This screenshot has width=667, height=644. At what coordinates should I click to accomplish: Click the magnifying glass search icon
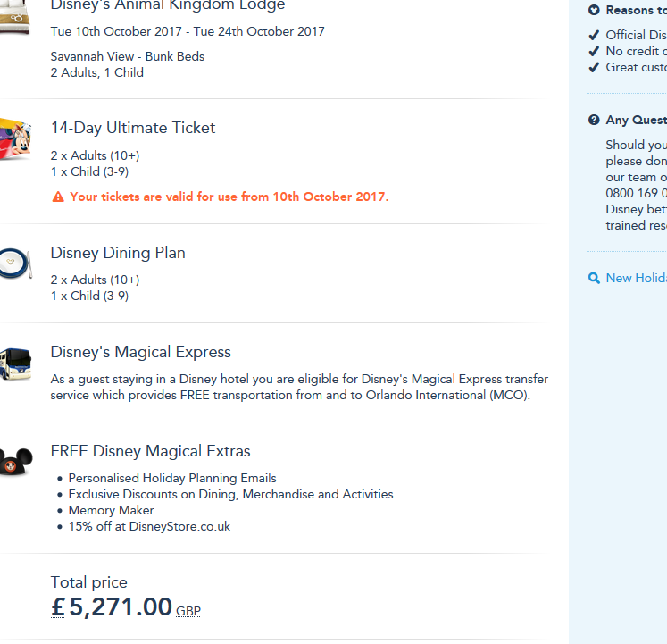[594, 278]
